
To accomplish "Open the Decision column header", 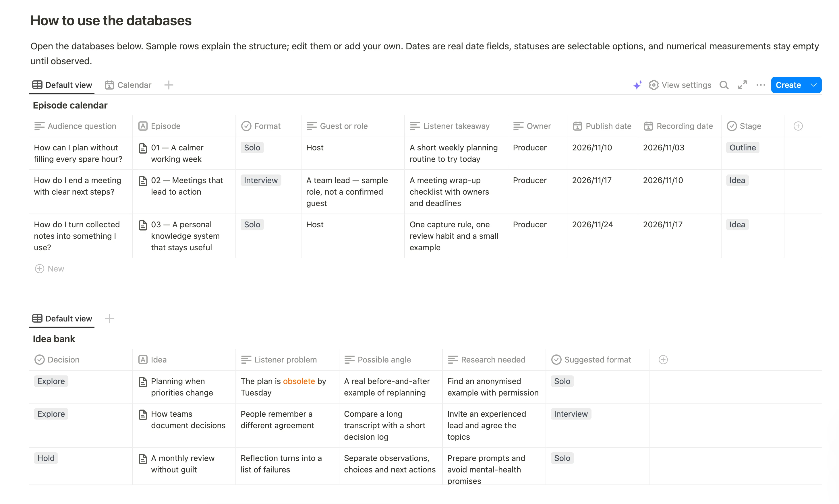I will coord(80,360).
